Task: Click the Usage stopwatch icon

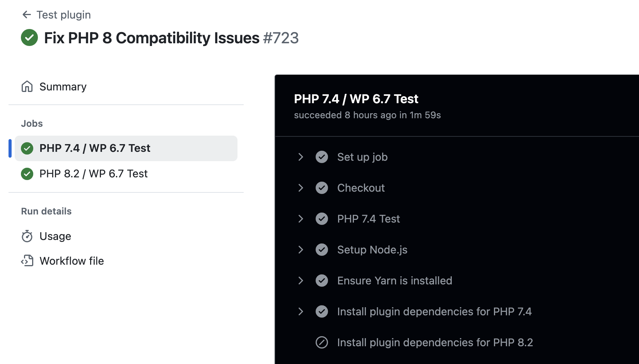Action: (x=27, y=236)
